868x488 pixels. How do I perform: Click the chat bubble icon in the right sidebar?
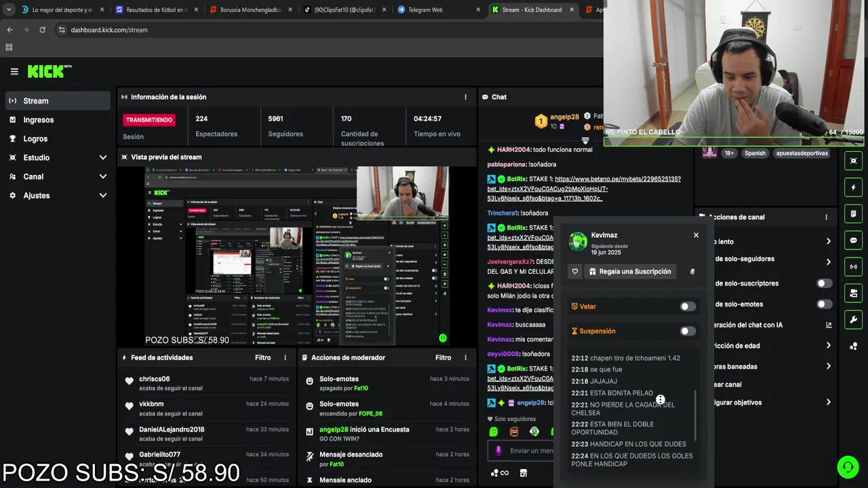(853, 240)
